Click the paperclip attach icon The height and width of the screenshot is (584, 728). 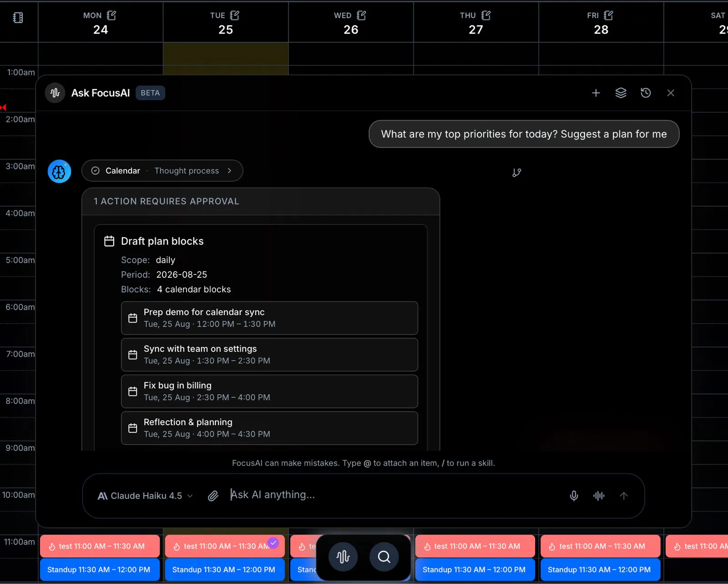pyautogui.click(x=213, y=496)
